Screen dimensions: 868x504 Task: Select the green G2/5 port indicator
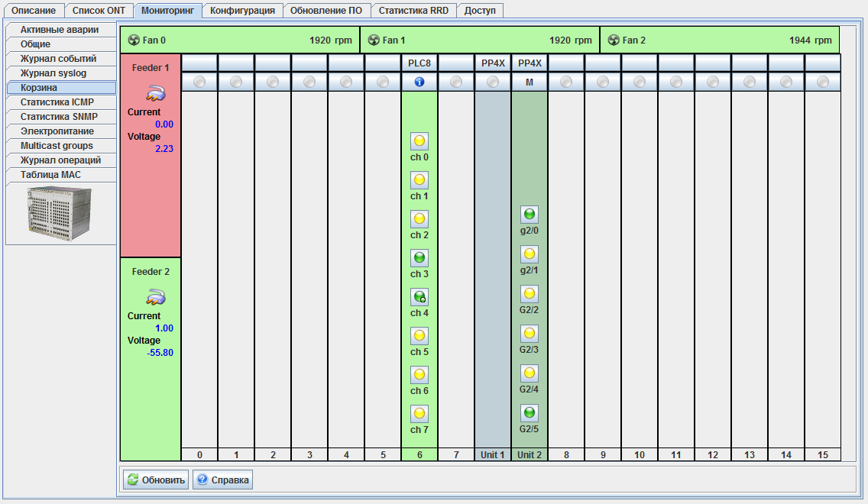point(530,412)
